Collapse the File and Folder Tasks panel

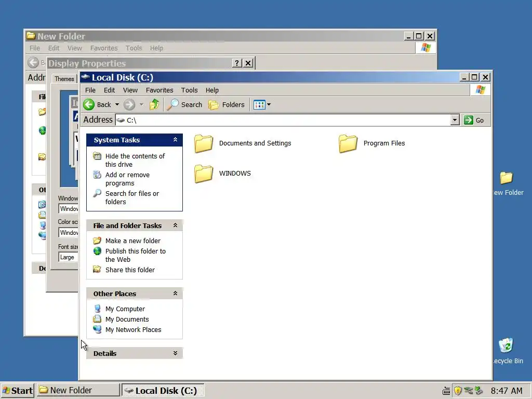[x=176, y=225]
